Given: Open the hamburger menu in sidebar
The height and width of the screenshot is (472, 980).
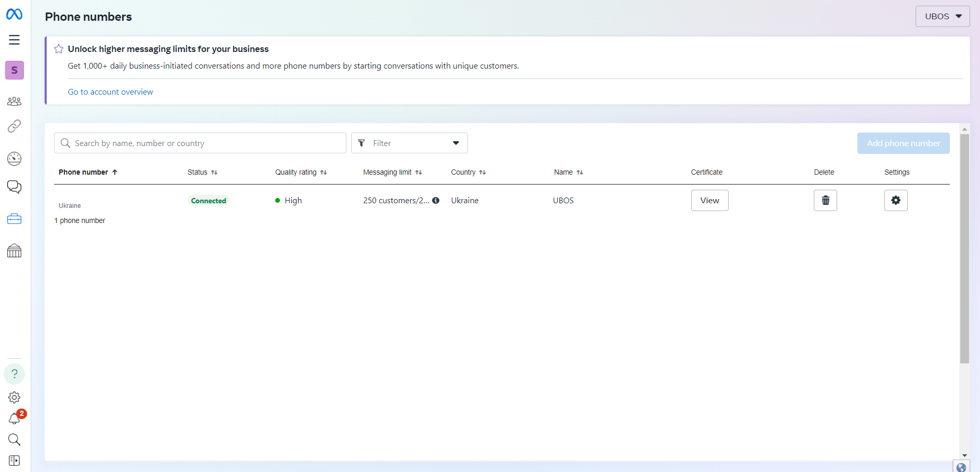Looking at the screenshot, I should pos(14,40).
